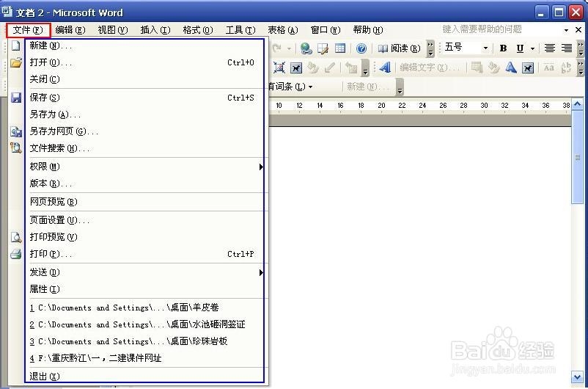Open recent file 羊皮卷
588x389 pixels.
pos(144,308)
